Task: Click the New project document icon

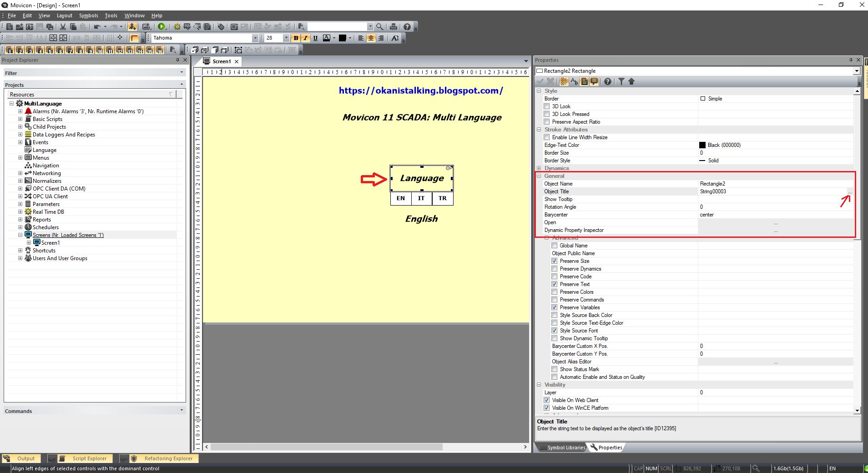Action: point(9,27)
